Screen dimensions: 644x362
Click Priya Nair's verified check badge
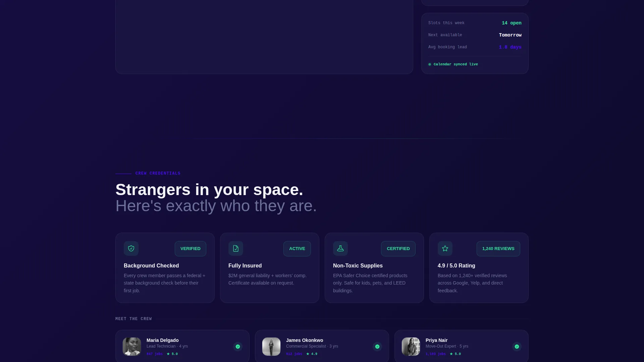[x=517, y=347]
